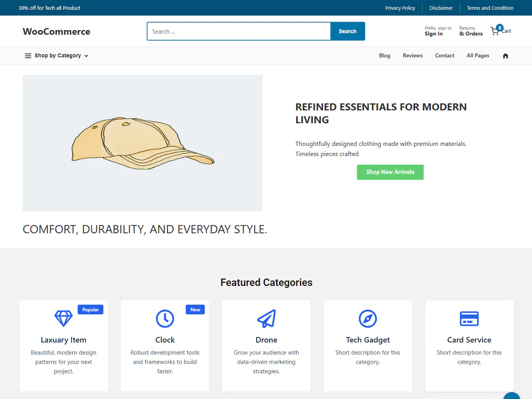Expand the Shop by Category chevron
The width and height of the screenshot is (532, 399).
point(86,56)
